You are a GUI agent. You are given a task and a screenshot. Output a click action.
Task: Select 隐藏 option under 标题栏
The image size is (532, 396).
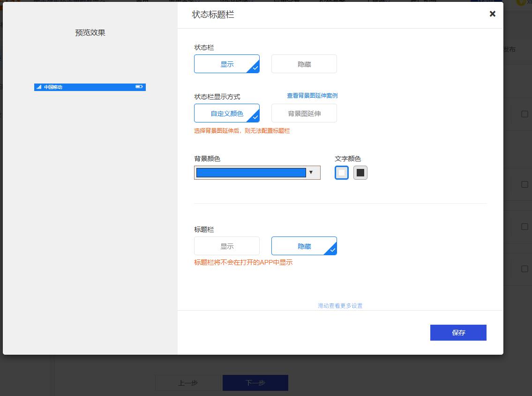click(x=304, y=246)
